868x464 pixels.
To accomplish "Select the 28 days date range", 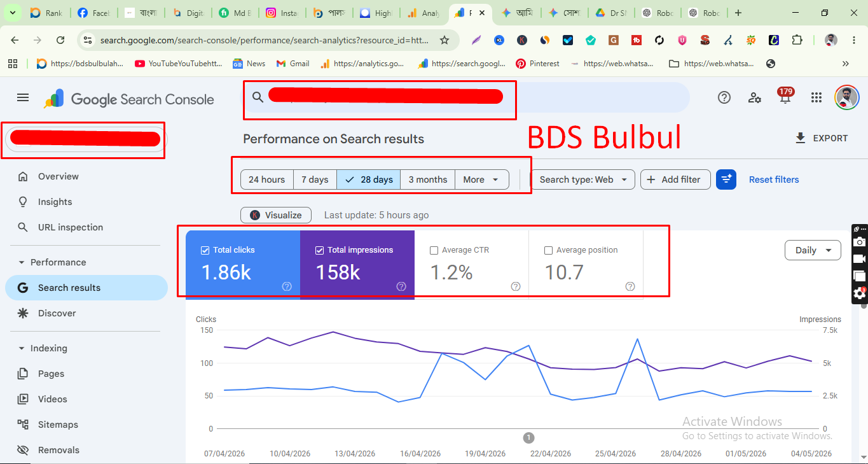I will (x=369, y=179).
